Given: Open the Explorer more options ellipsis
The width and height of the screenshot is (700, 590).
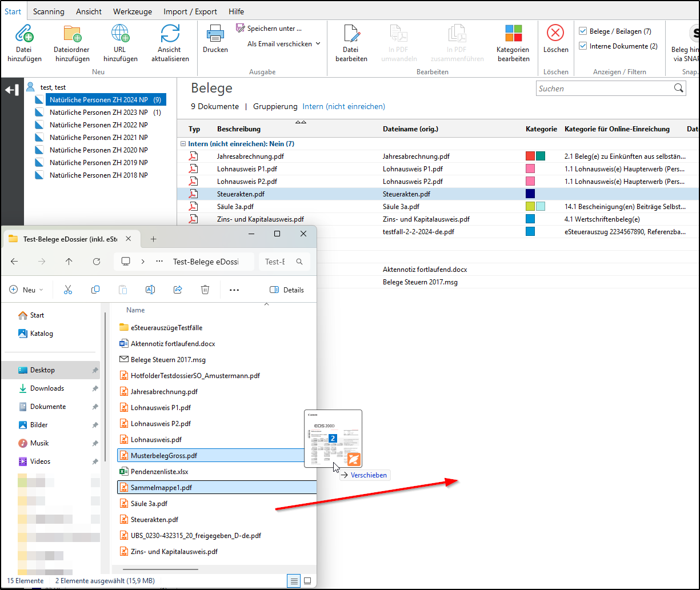Looking at the screenshot, I should click(234, 290).
